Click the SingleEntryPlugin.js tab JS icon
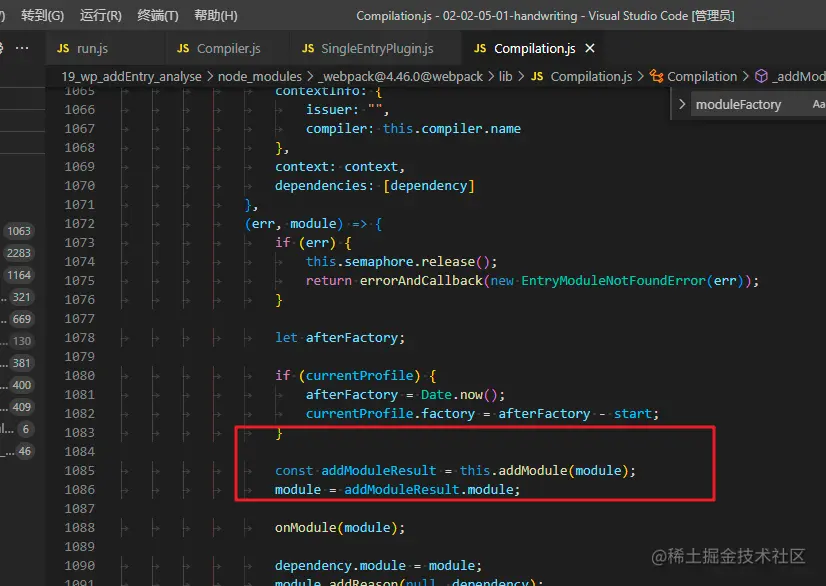 click(x=308, y=48)
